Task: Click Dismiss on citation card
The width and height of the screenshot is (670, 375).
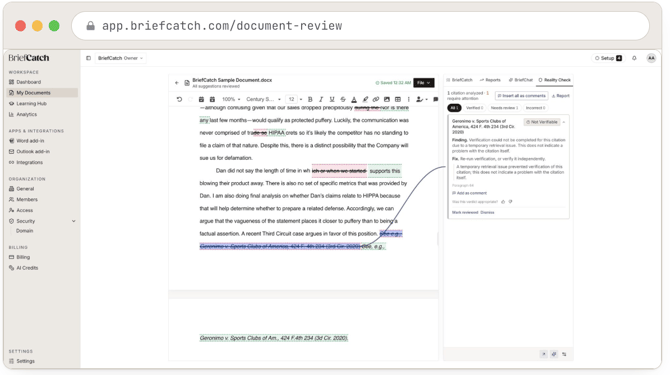Action: click(488, 212)
